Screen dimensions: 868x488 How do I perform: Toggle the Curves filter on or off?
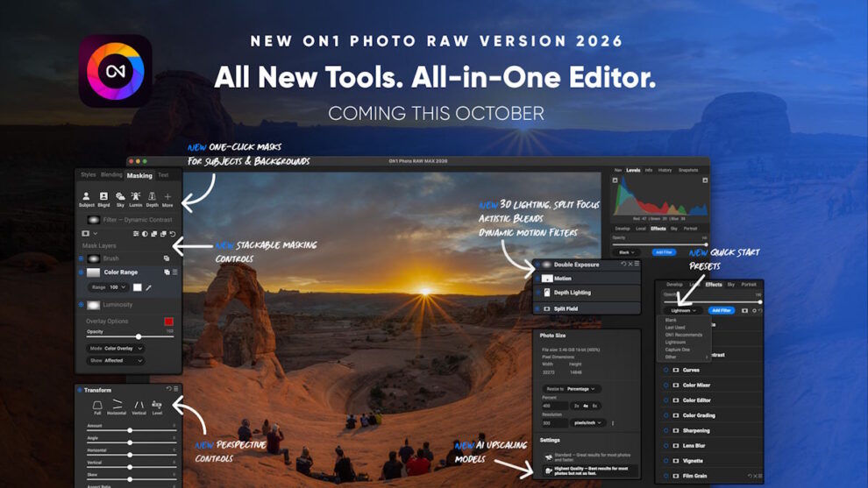point(665,370)
